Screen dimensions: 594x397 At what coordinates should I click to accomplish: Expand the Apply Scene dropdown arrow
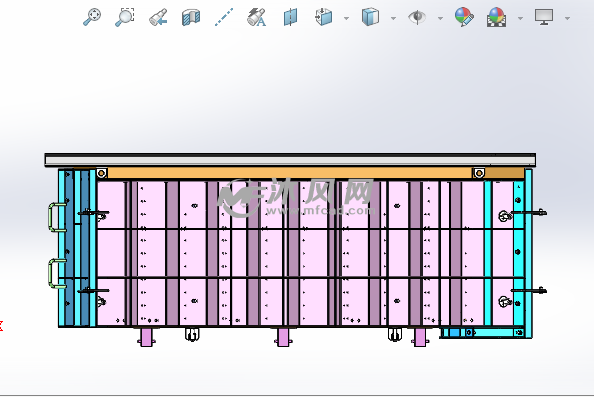[520, 18]
